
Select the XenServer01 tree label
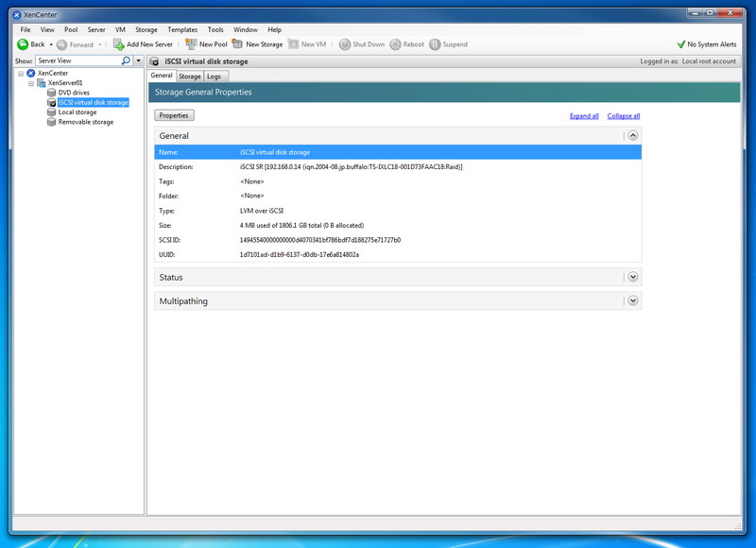coord(65,83)
